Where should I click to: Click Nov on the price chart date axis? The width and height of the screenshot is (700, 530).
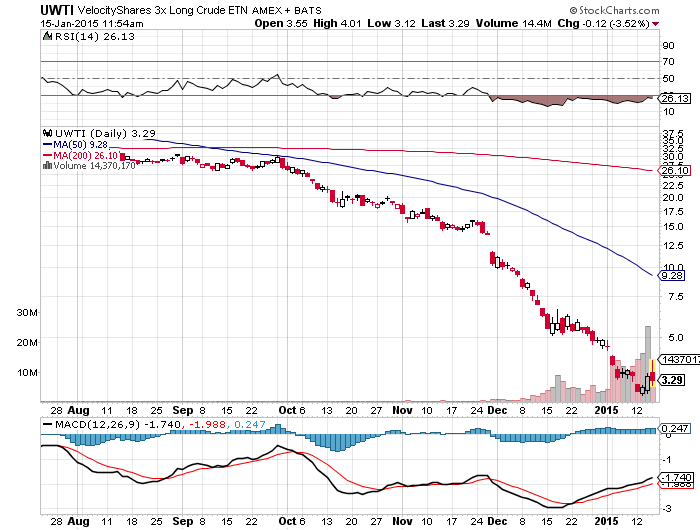point(402,410)
